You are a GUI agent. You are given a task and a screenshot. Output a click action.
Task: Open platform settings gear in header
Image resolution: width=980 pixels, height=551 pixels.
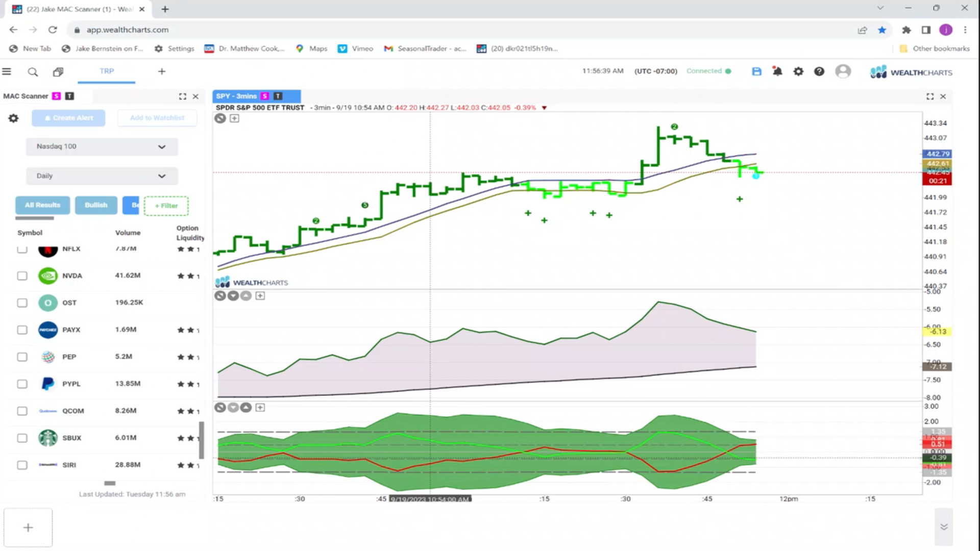[798, 71]
